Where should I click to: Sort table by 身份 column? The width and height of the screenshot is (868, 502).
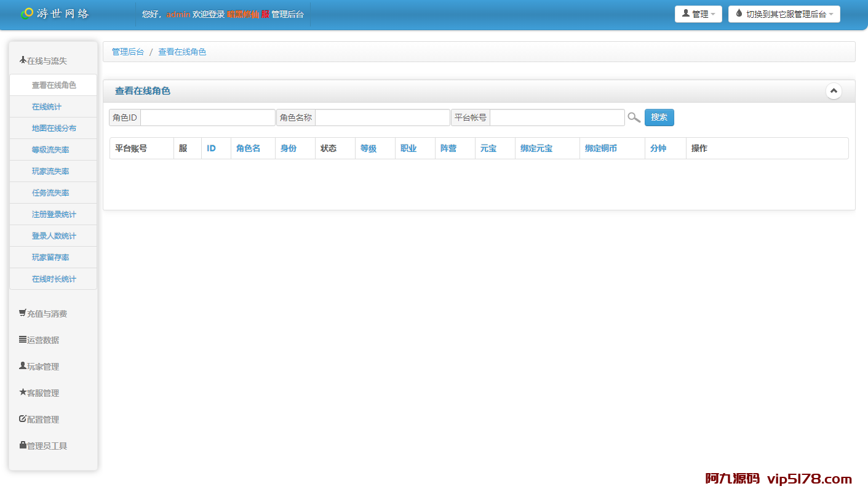click(x=289, y=148)
